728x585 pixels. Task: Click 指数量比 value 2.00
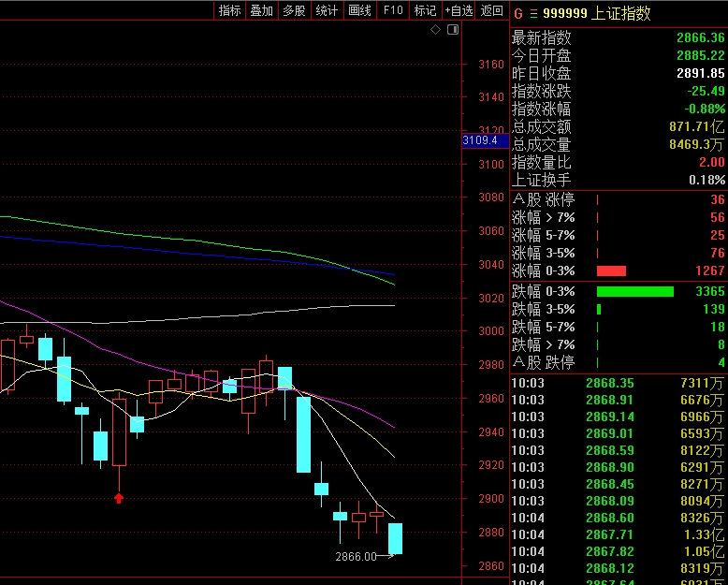point(712,162)
